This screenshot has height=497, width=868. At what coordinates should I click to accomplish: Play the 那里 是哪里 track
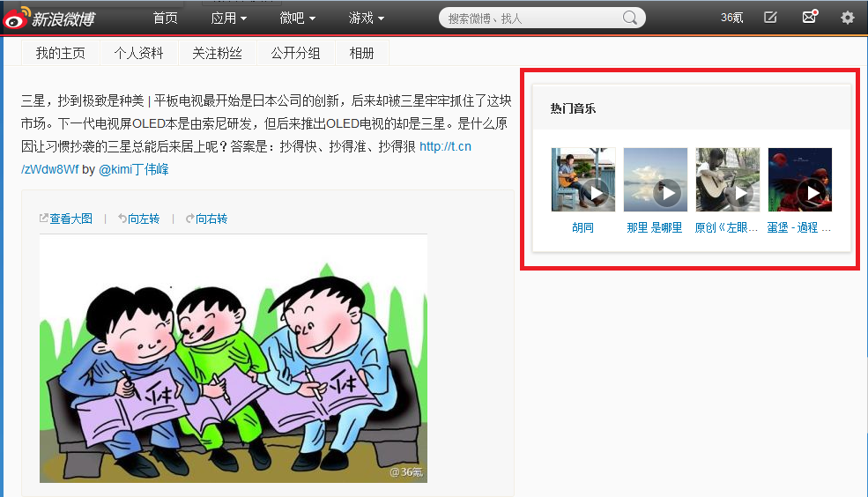tap(656, 179)
